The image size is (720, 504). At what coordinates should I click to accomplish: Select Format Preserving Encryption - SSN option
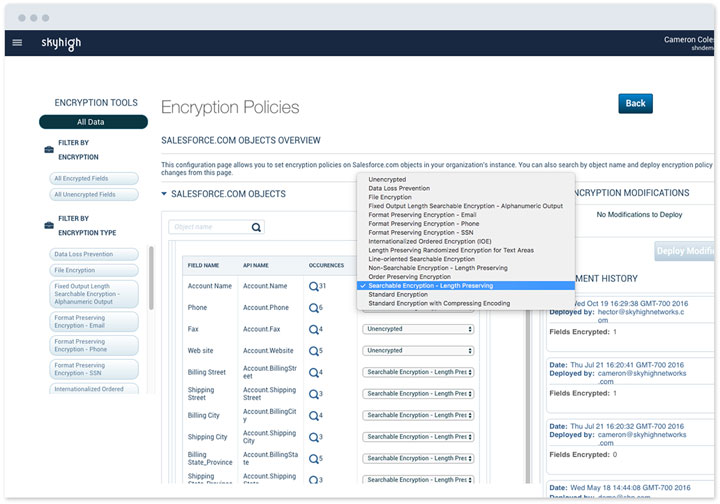click(x=466, y=233)
